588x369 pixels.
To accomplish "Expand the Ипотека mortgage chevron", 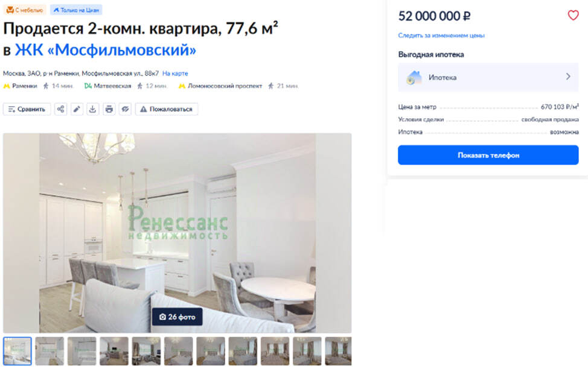I will [x=567, y=77].
